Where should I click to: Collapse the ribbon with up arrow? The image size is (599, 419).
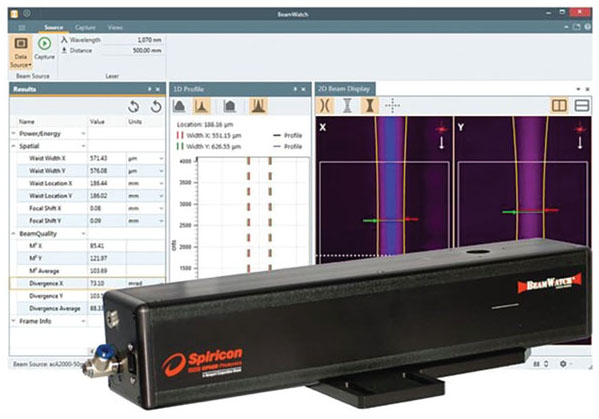click(x=566, y=27)
